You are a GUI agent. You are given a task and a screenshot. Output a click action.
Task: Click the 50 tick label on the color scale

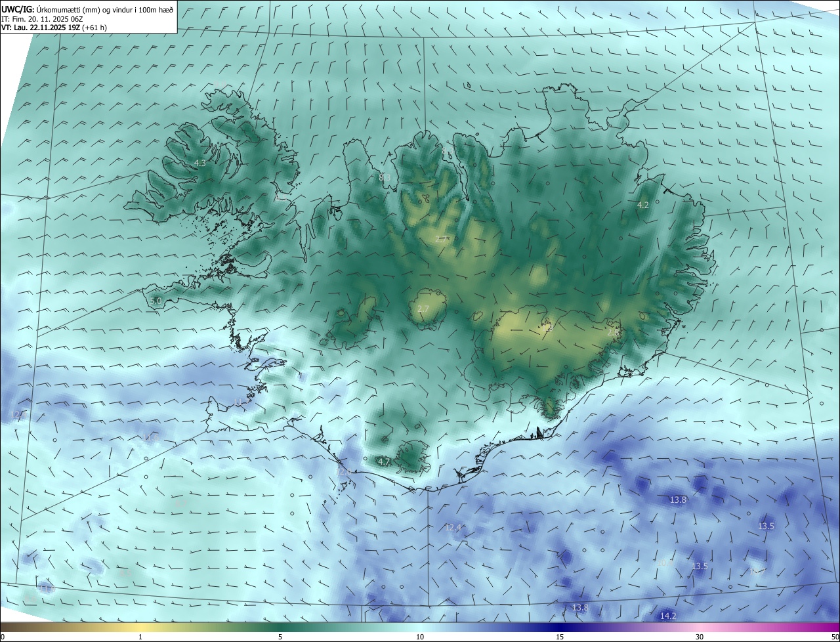pyautogui.click(x=834, y=637)
